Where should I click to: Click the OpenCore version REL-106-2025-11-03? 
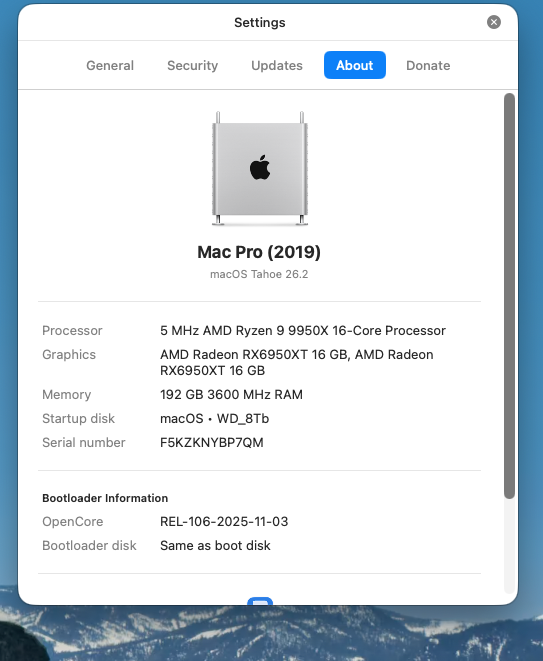pyautogui.click(x=224, y=521)
